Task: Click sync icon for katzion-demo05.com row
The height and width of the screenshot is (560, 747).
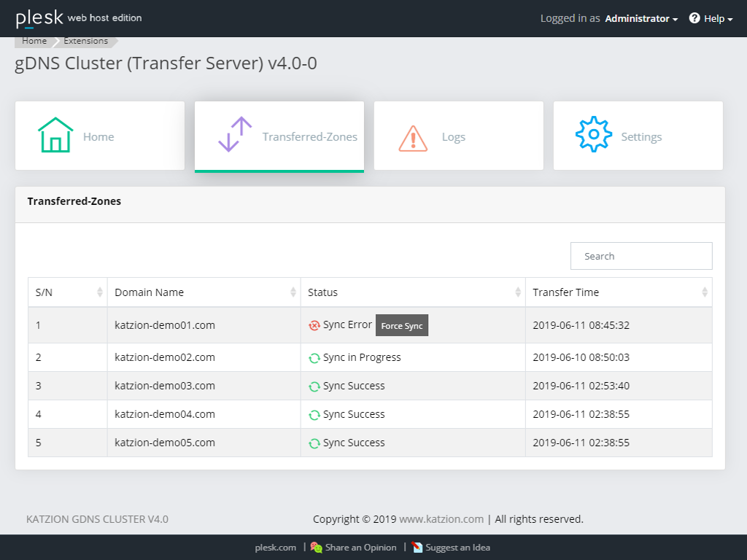Action: [x=314, y=443]
